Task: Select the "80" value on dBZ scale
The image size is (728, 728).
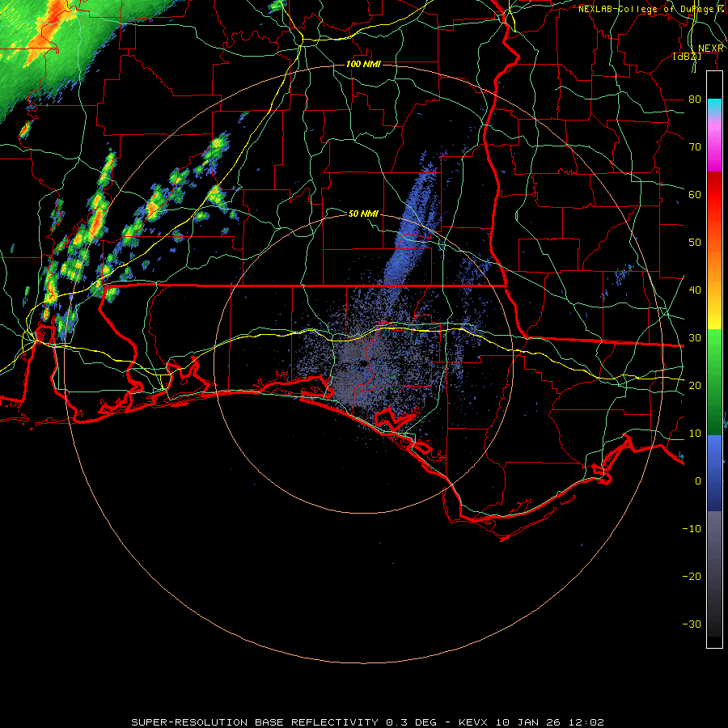Action: click(695, 99)
